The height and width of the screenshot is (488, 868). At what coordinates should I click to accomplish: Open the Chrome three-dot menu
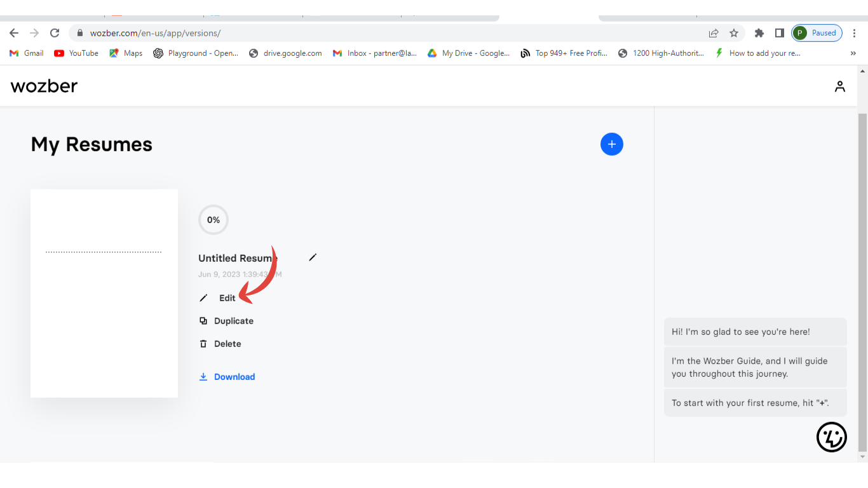[854, 33]
